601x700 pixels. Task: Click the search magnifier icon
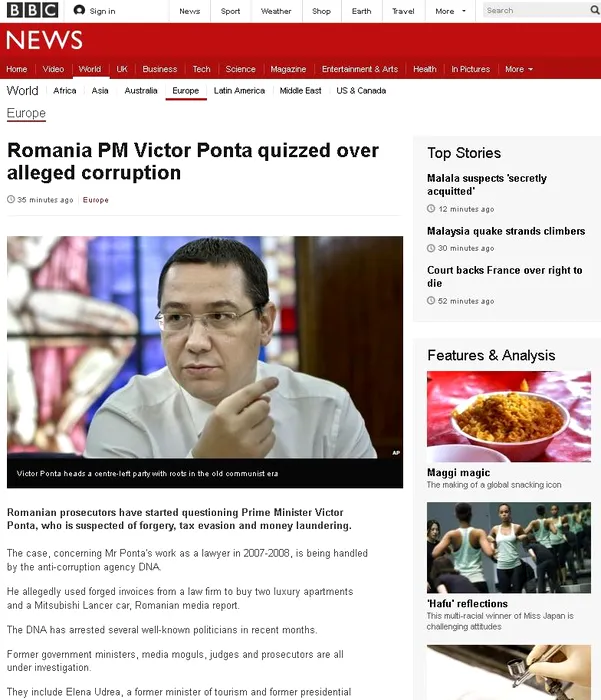click(594, 10)
